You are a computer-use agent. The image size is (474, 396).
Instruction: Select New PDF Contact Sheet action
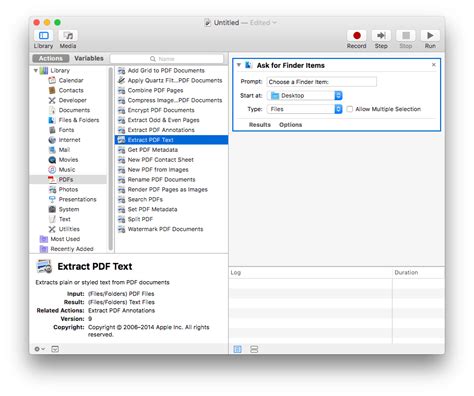click(x=160, y=160)
